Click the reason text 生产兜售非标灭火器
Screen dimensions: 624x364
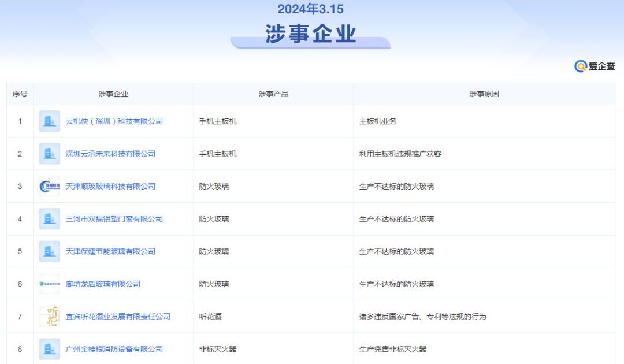393,350
